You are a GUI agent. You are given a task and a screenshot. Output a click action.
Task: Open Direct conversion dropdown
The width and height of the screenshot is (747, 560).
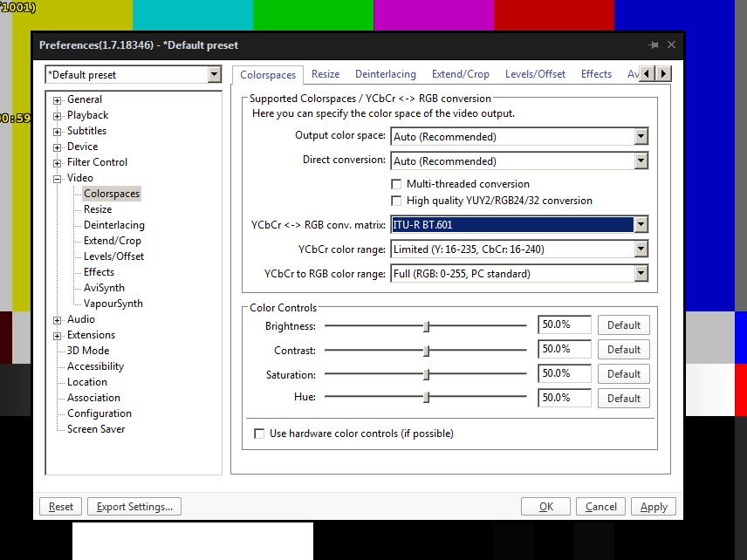[x=641, y=161]
